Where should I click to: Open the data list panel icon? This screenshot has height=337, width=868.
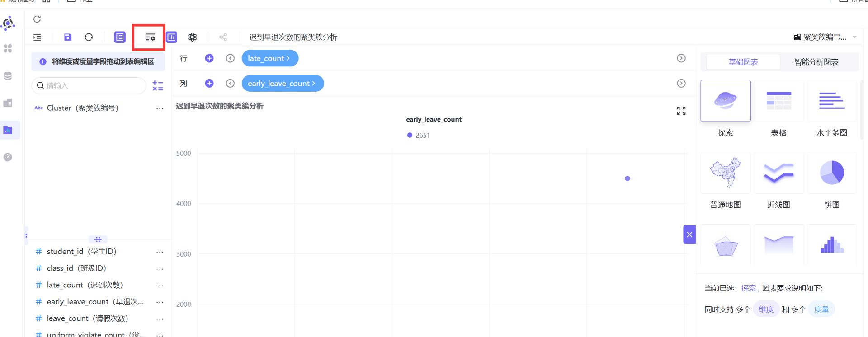(x=119, y=37)
